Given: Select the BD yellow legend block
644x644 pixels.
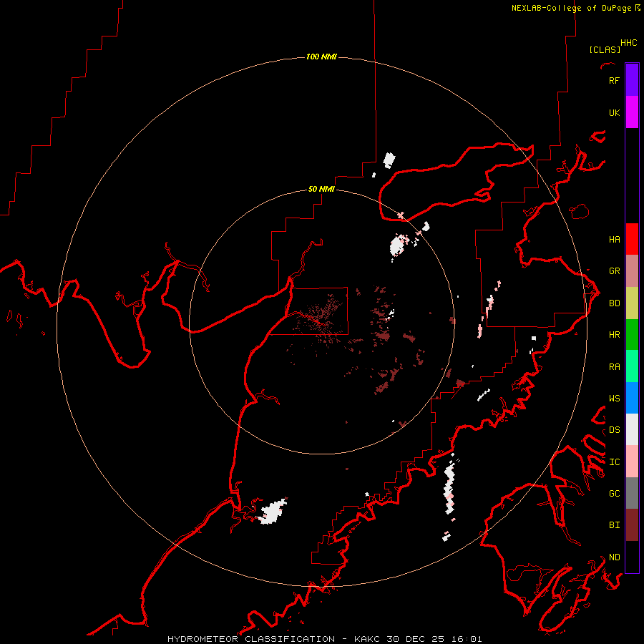Looking at the screenshot, I should pyautogui.click(x=632, y=303).
